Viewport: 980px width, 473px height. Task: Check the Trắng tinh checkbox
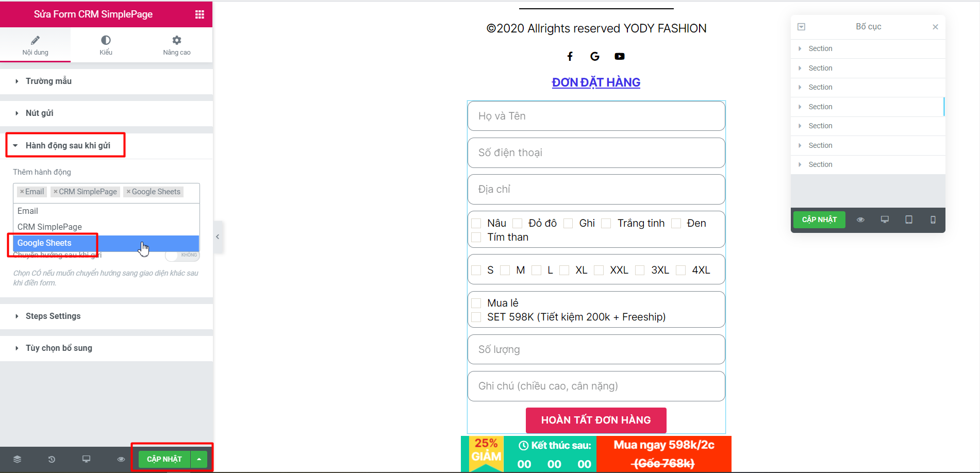coord(606,224)
